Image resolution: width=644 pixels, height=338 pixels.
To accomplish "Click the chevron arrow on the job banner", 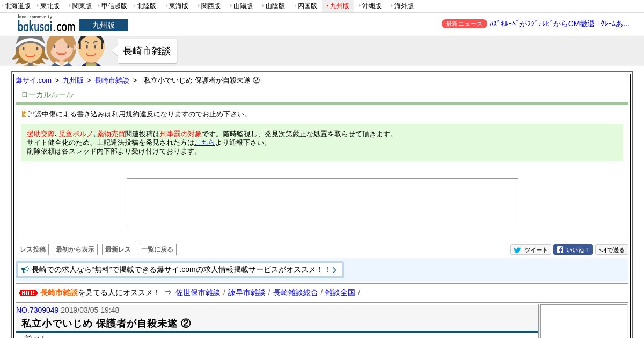I will point(334,270).
